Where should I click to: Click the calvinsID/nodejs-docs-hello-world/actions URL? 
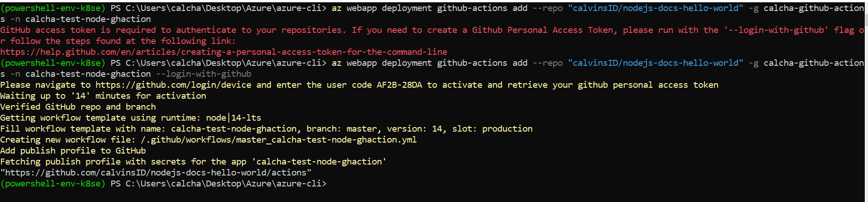[156, 173]
